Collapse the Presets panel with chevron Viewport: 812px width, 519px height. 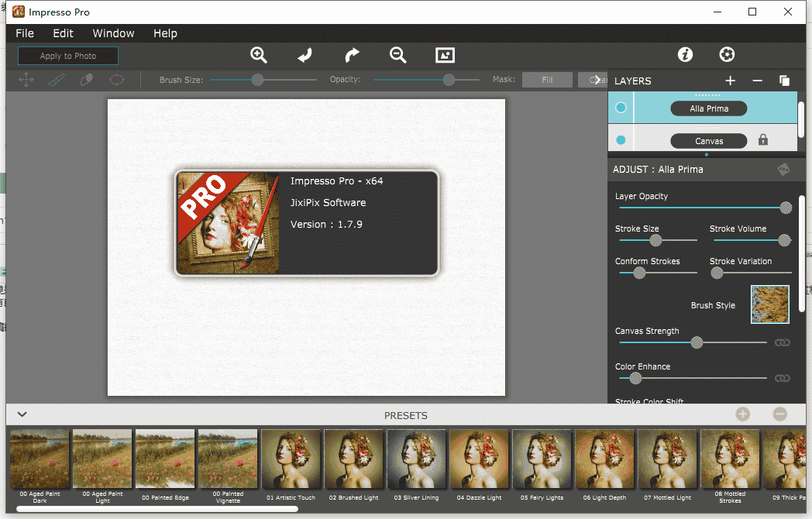click(22, 415)
